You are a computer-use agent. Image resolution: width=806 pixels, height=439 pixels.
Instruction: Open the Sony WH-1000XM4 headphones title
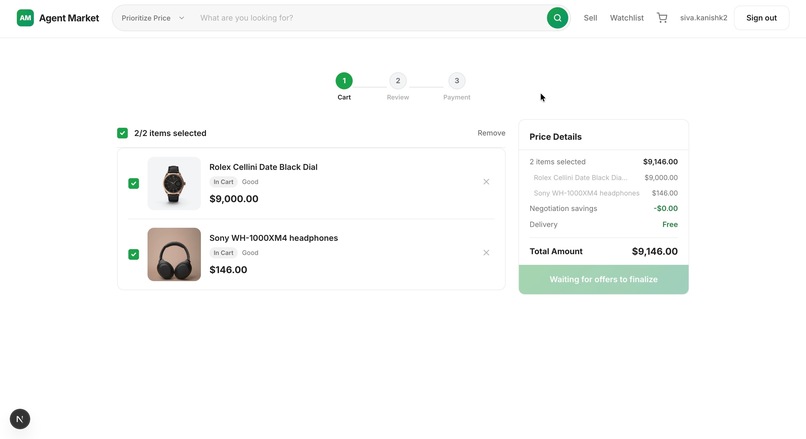(x=273, y=238)
